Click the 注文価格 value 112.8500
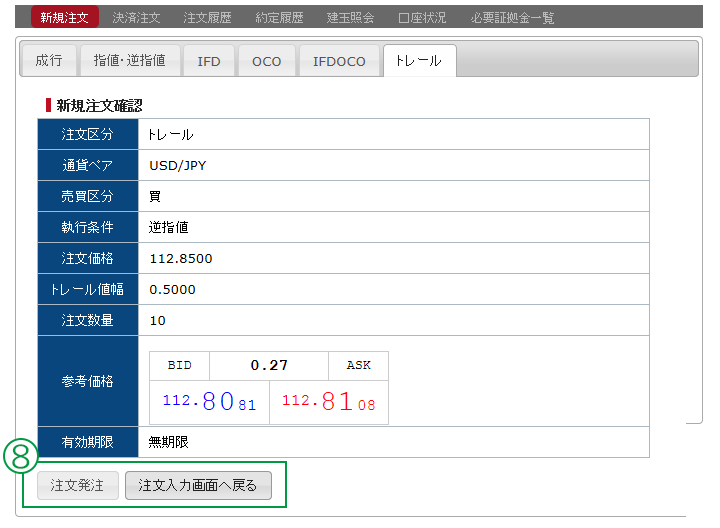 pyautogui.click(x=181, y=258)
